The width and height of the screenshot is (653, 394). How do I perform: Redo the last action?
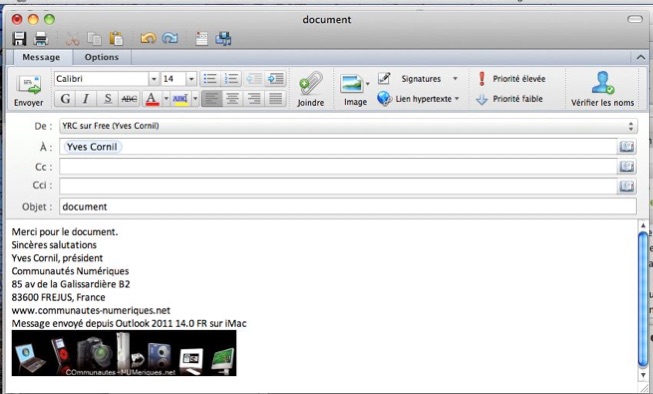click(170, 38)
